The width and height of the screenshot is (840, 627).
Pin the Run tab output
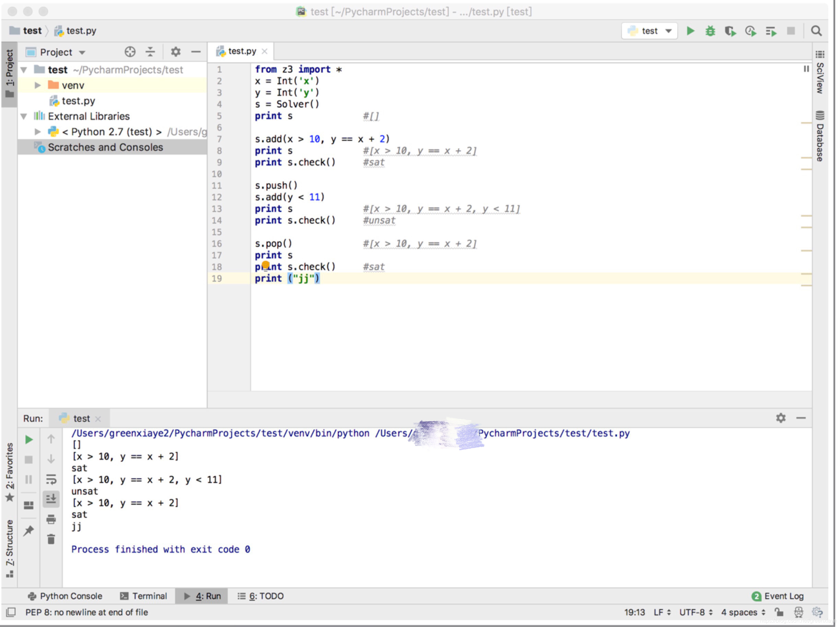coord(28,531)
